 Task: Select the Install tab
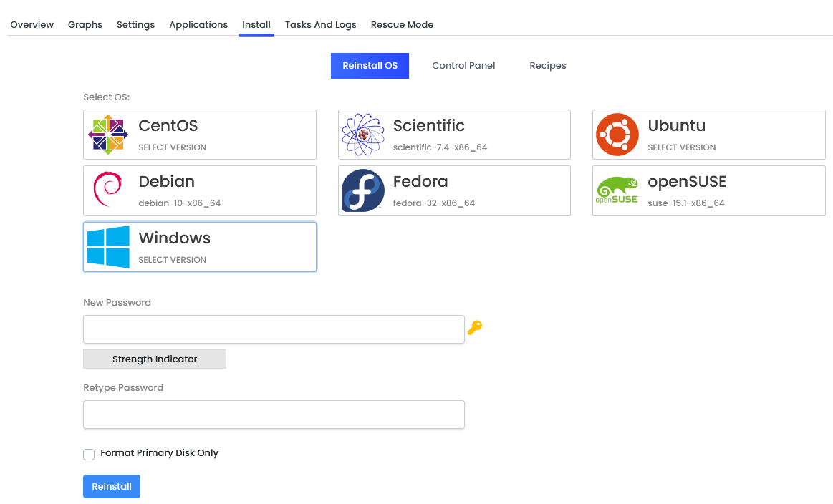pos(256,24)
